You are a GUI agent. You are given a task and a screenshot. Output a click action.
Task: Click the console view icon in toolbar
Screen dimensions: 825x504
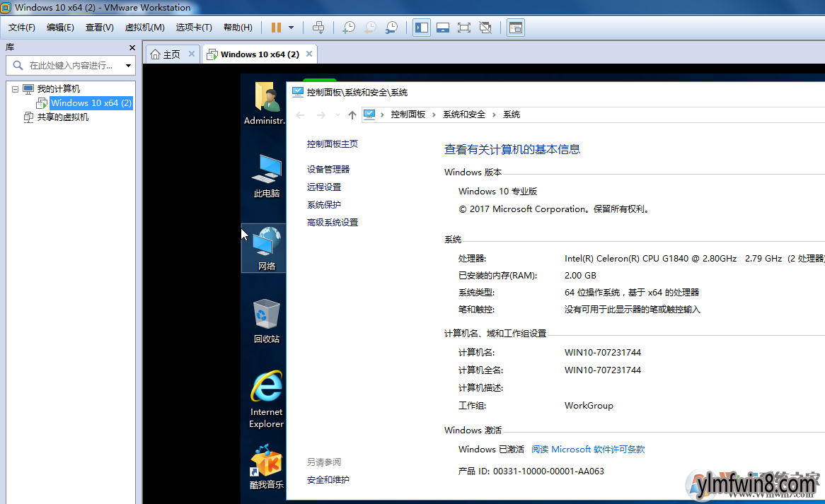pos(516,28)
